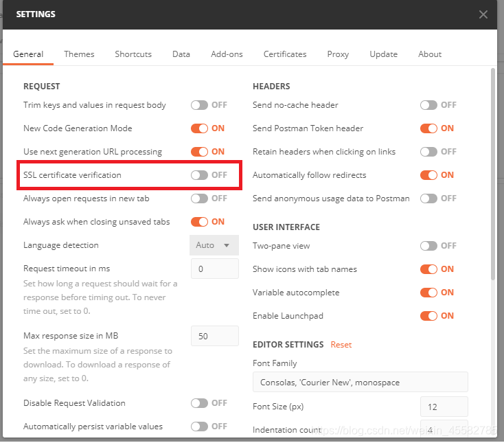Click the Font Size (px) field
The width and height of the screenshot is (504, 443).
click(444, 407)
